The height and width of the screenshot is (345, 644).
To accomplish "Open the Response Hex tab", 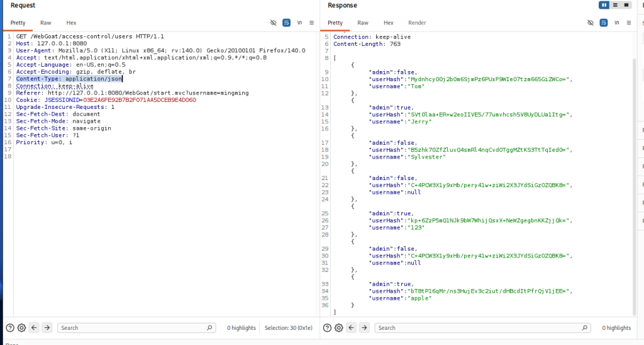I will tap(389, 23).
